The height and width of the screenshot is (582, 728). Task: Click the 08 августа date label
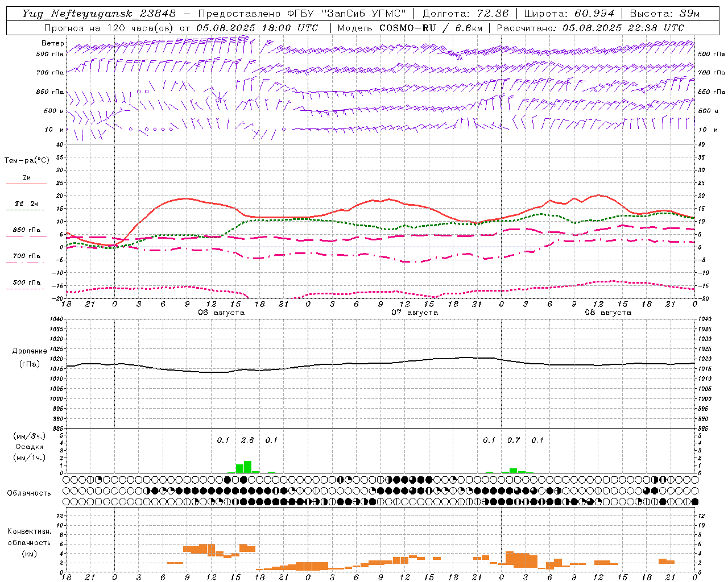coord(608,313)
